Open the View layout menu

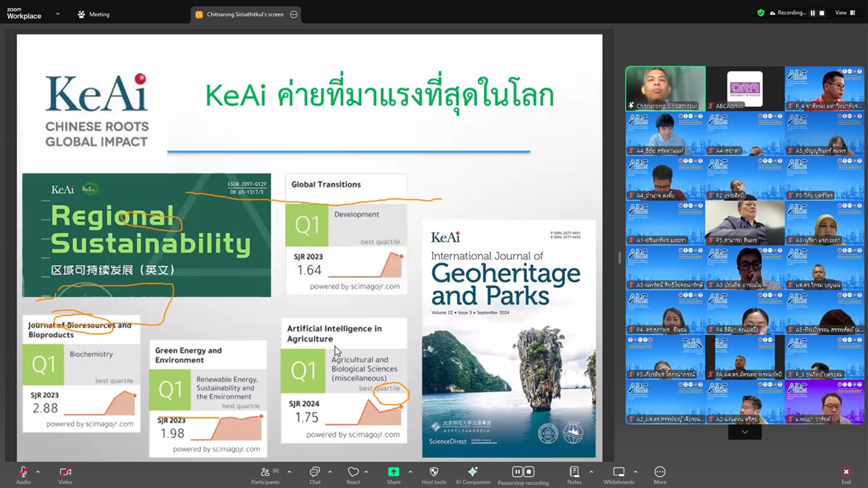[x=845, y=13]
